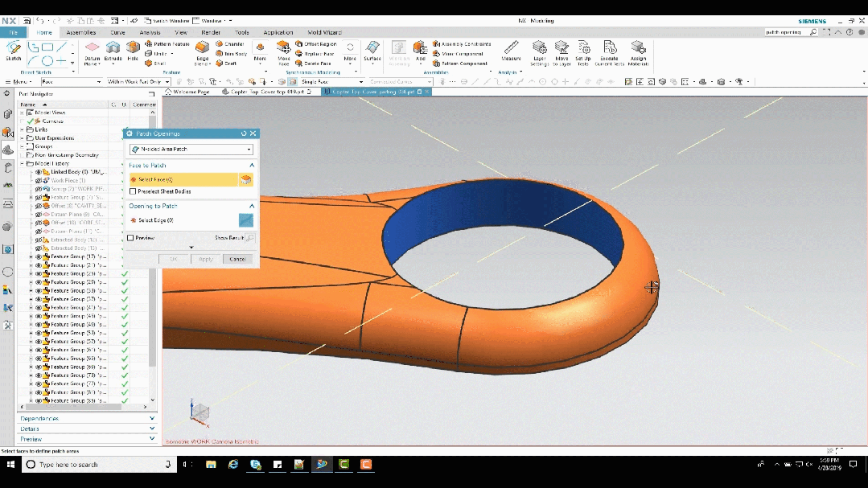Viewport: 868px width, 488px height.
Task: Click Assign Materials icon
Action: point(638,53)
